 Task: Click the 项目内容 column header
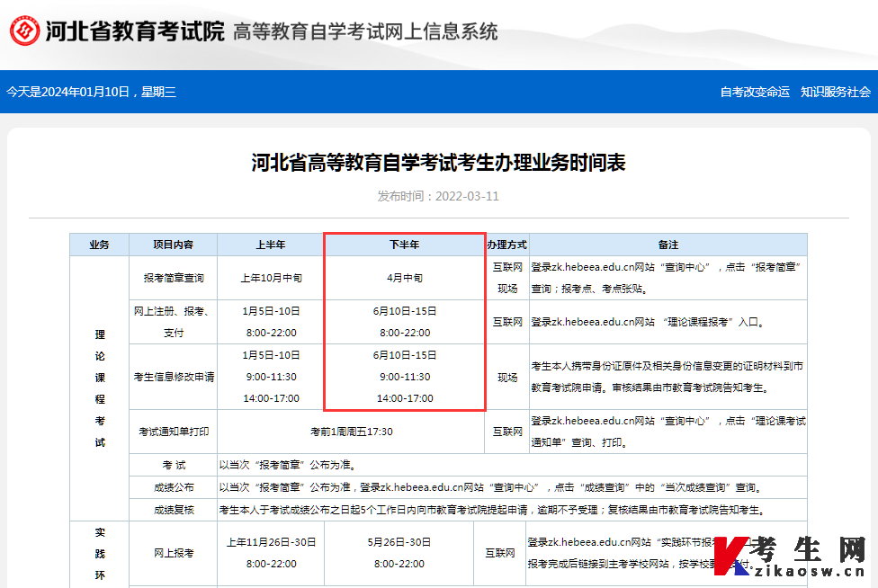[x=173, y=244]
